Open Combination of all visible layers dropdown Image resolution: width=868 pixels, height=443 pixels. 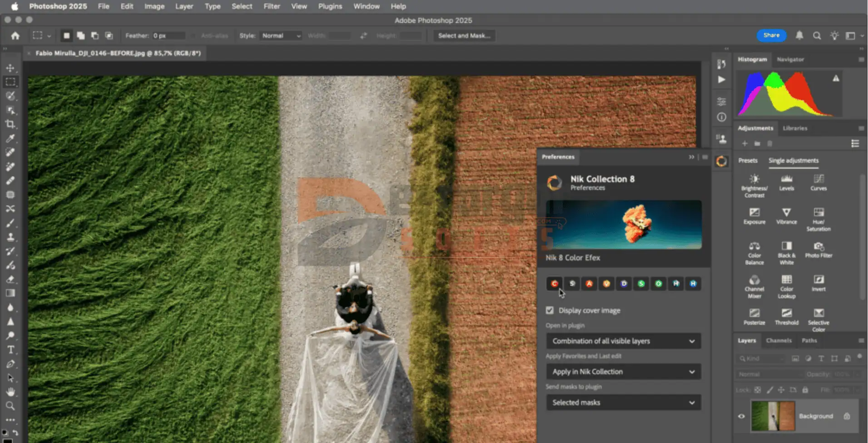tap(623, 341)
